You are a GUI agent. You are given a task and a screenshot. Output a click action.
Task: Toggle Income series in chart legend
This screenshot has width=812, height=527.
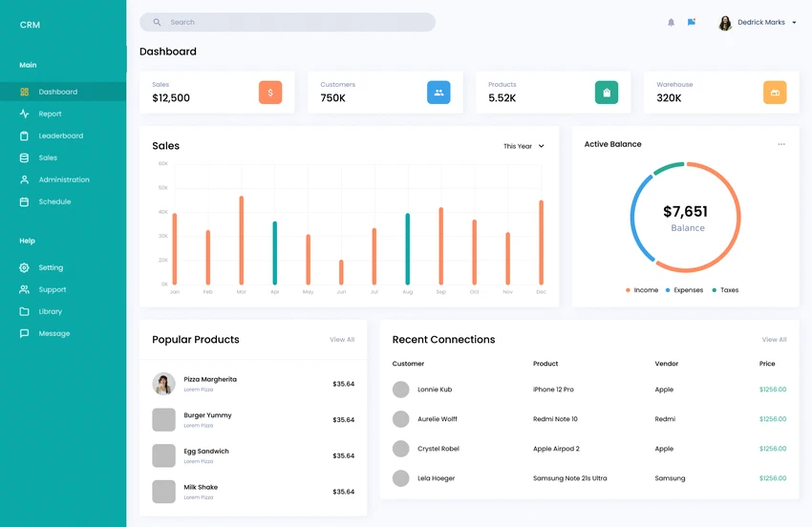tap(642, 290)
